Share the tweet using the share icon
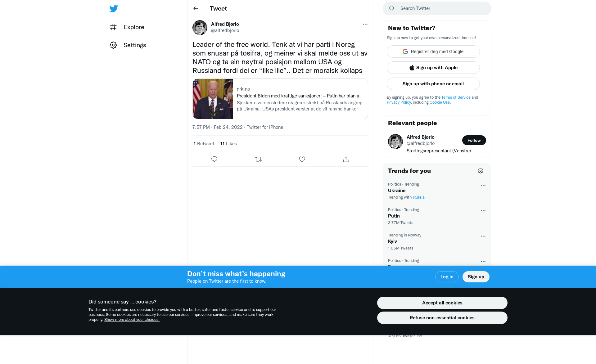The height and width of the screenshot is (364, 596). [x=346, y=159]
